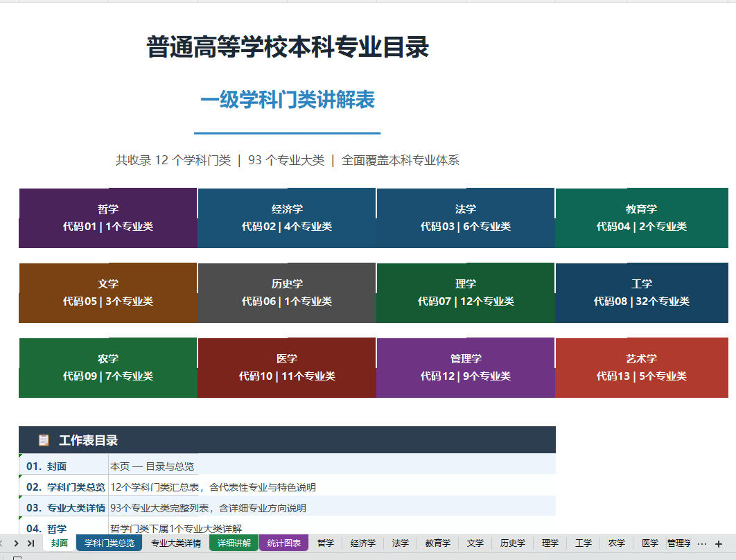
Task: Switch to the 医学 sheet tab
Action: pos(650,543)
